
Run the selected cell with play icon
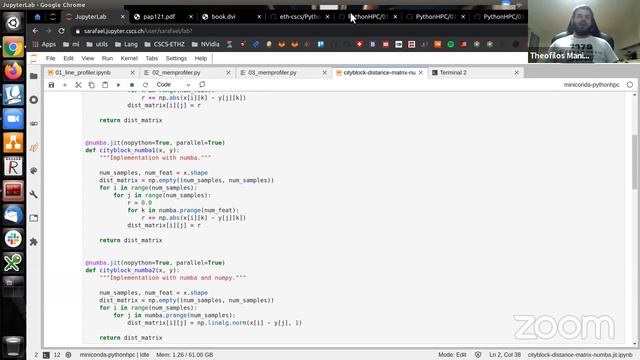118,85
